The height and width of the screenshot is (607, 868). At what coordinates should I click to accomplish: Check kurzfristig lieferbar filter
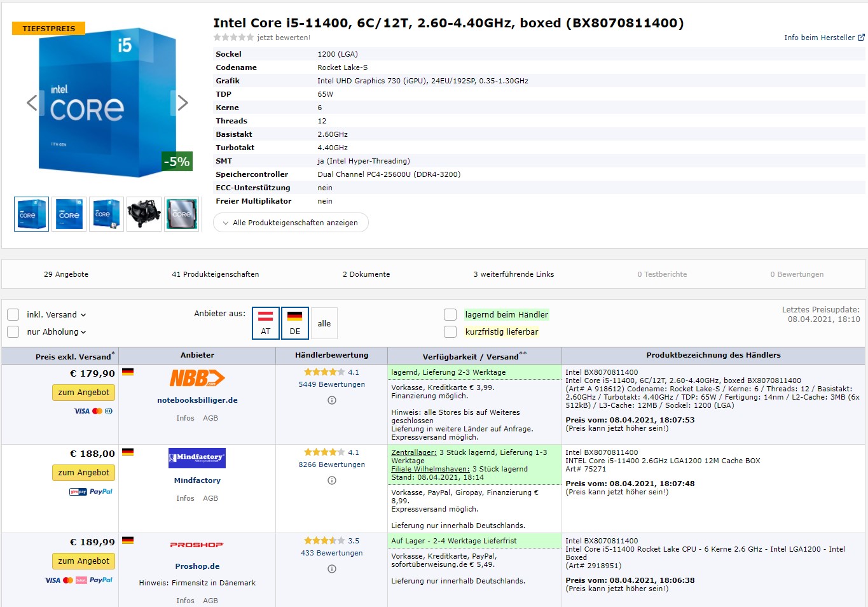click(450, 331)
